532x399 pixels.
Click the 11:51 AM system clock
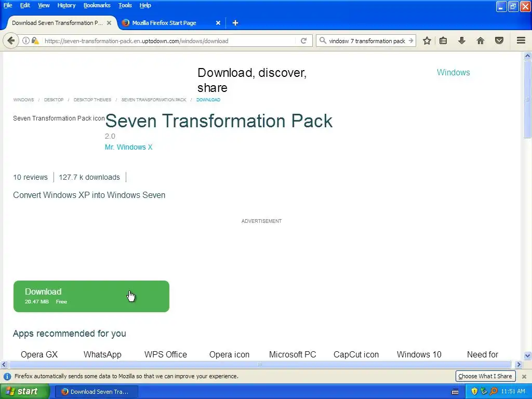click(x=513, y=391)
